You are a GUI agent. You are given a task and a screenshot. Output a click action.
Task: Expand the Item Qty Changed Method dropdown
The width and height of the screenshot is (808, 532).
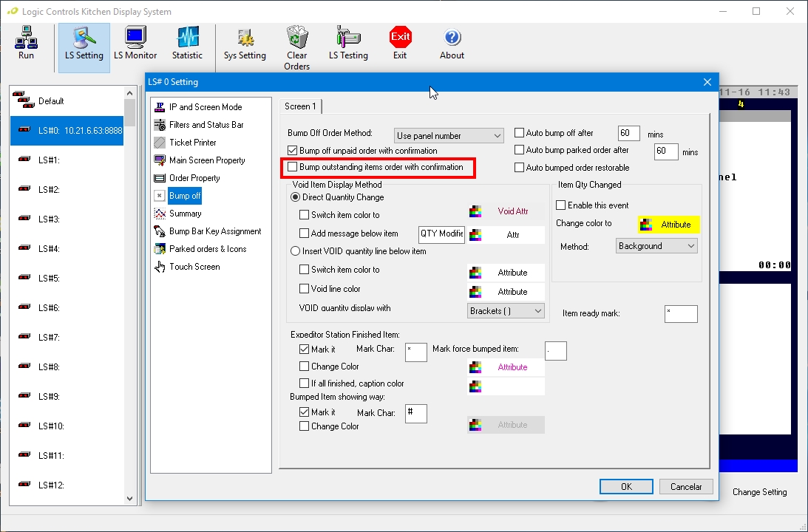[656, 245]
